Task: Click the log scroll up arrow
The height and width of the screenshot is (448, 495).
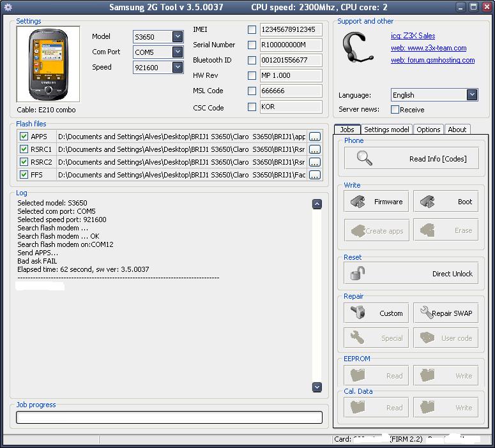Action: tap(317, 204)
